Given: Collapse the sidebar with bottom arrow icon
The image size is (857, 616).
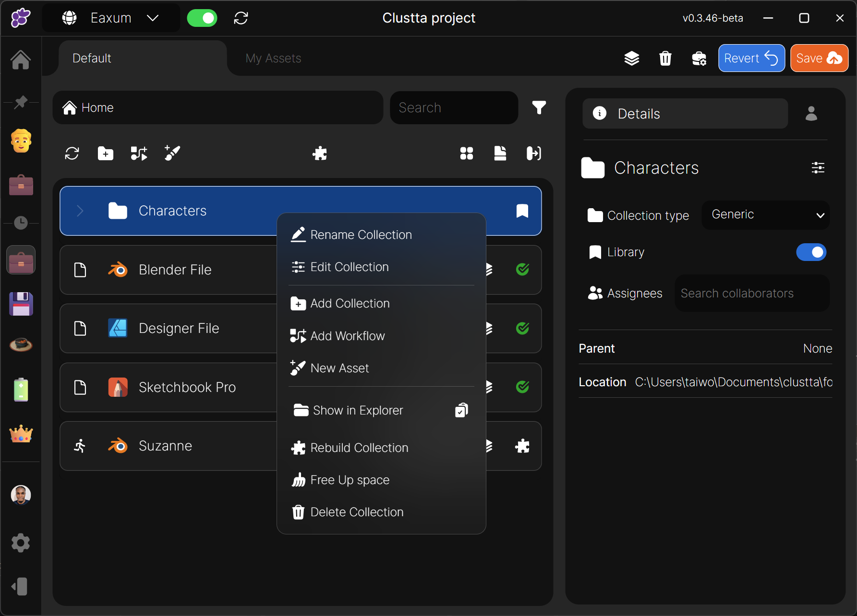Looking at the screenshot, I should (20, 586).
